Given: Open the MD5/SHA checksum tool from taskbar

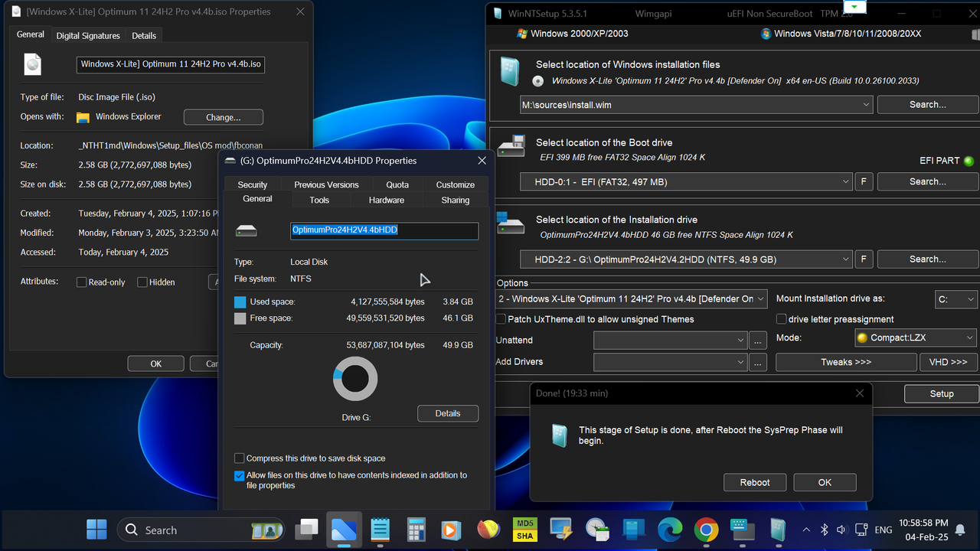Looking at the screenshot, I should click(x=524, y=529).
